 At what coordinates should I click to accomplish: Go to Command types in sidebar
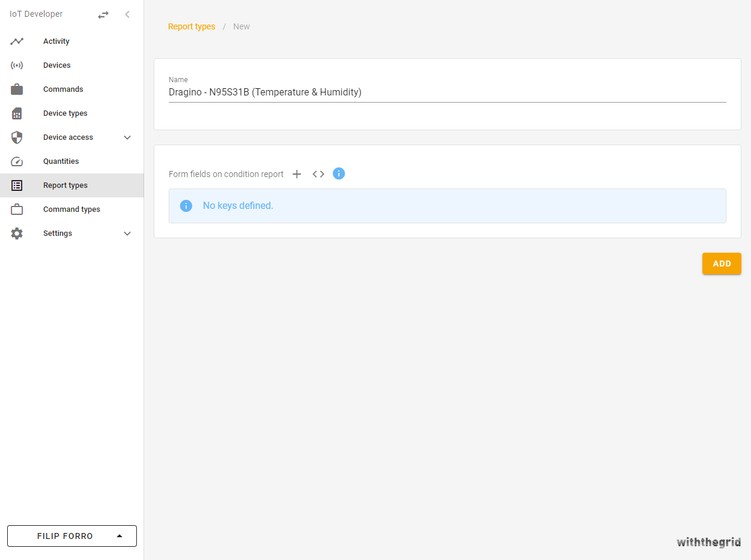(x=71, y=209)
